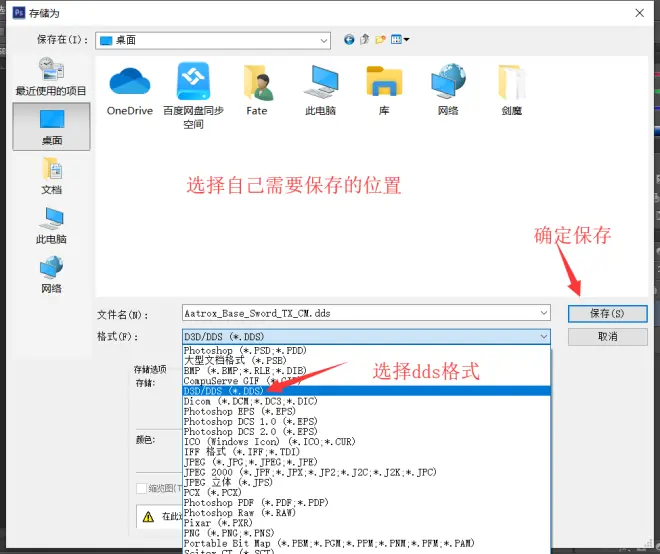Viewport: 660px width, 554px height.
Task: Choose Dicom (*.DCM;*.DC3;*.DIC) format
Action: click(366, 401)
